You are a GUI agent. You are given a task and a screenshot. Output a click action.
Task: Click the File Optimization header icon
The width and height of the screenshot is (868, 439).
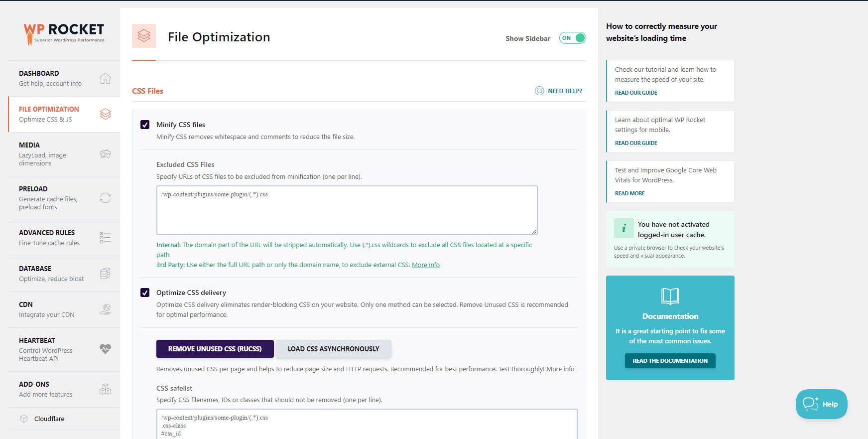click(144, 36)
